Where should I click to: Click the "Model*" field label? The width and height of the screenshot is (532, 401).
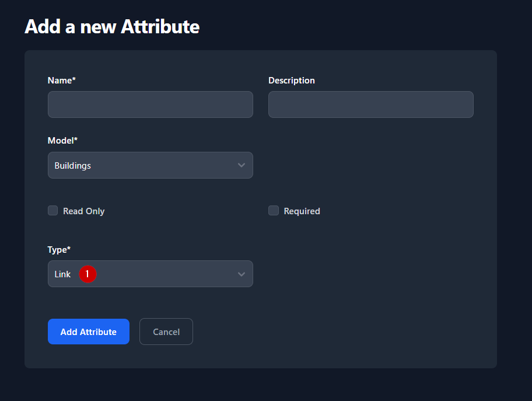tap(62, 141)
